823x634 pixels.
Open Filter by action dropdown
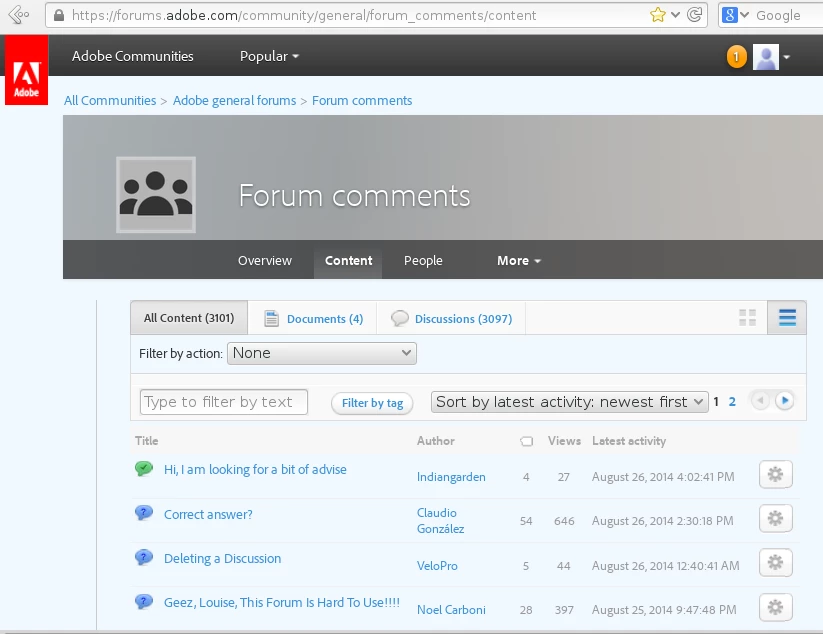(322, 353)
